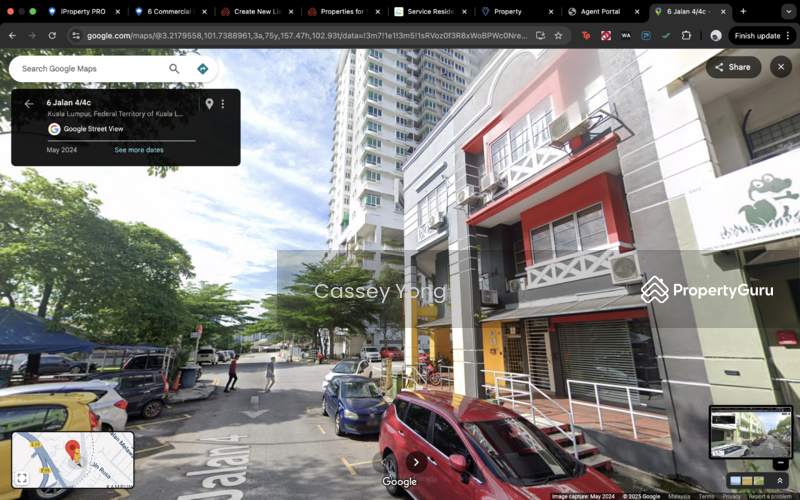800x500 pixels.
Task: Click the Report a problem link
Action: pyautogui.click(x=771, y=496)
